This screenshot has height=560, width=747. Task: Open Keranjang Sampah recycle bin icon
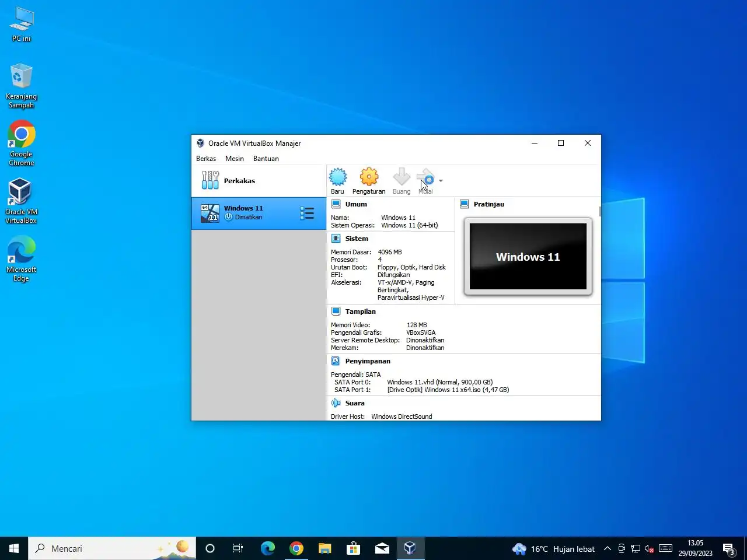tap(22, 86)
